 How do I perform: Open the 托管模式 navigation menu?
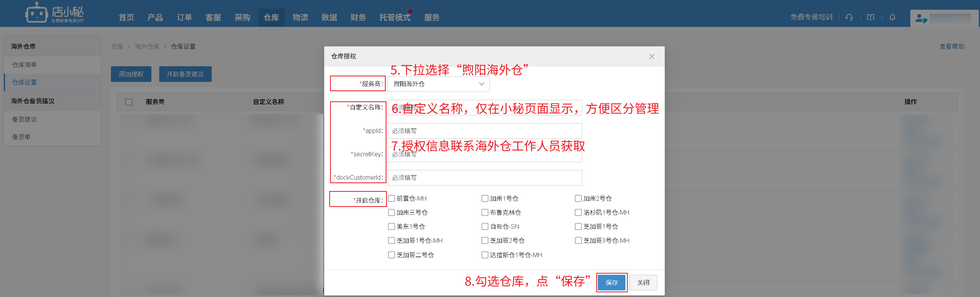coord(395,18)
